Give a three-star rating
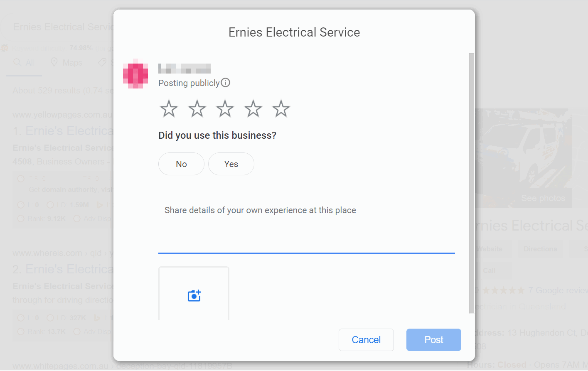The image size is (588, 371). coord(225,109)
